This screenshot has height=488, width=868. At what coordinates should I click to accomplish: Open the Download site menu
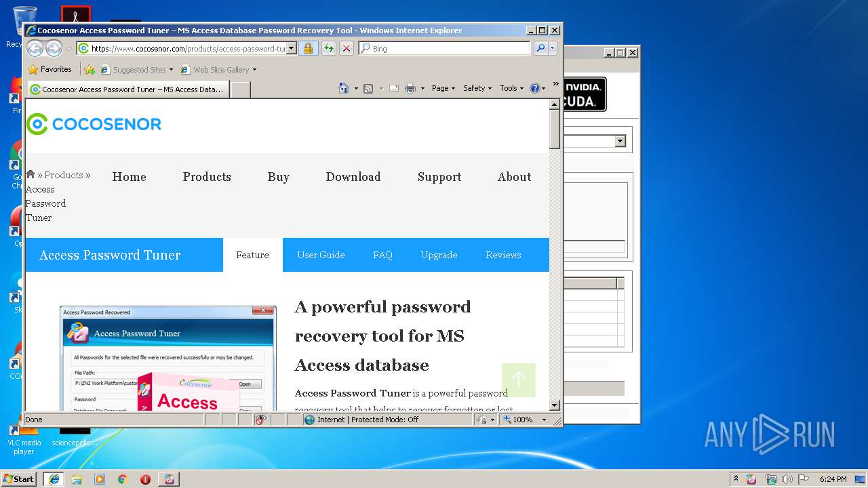coord(353,177)
